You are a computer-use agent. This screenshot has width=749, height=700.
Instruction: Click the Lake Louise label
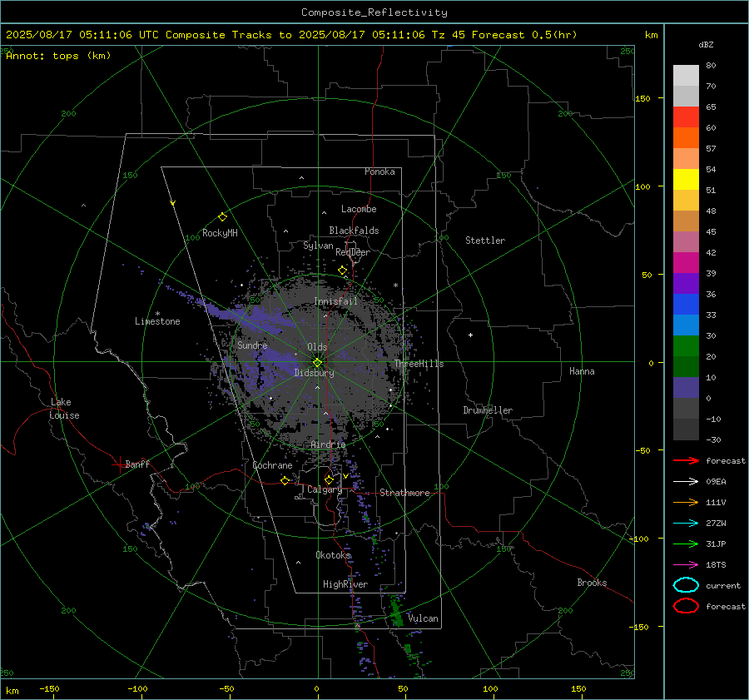[64, 409]
